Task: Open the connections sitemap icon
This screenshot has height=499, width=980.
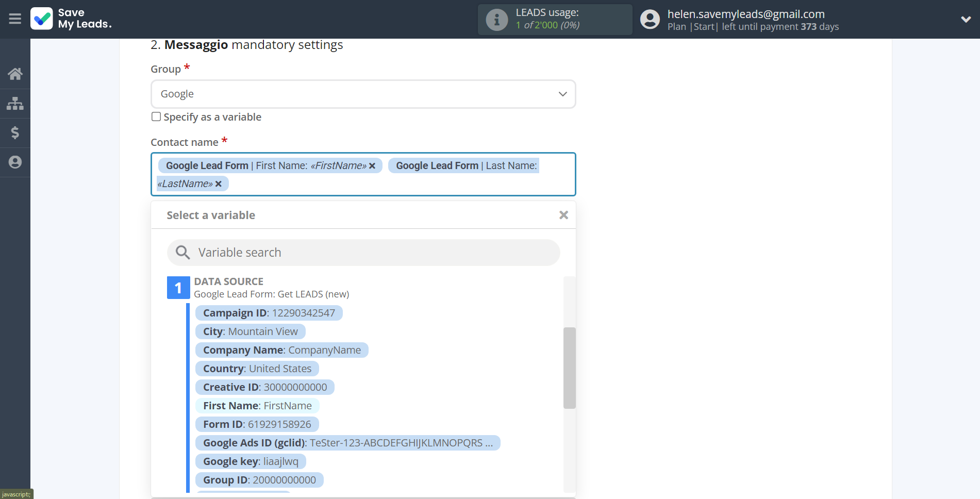Action: coord(15,104)
